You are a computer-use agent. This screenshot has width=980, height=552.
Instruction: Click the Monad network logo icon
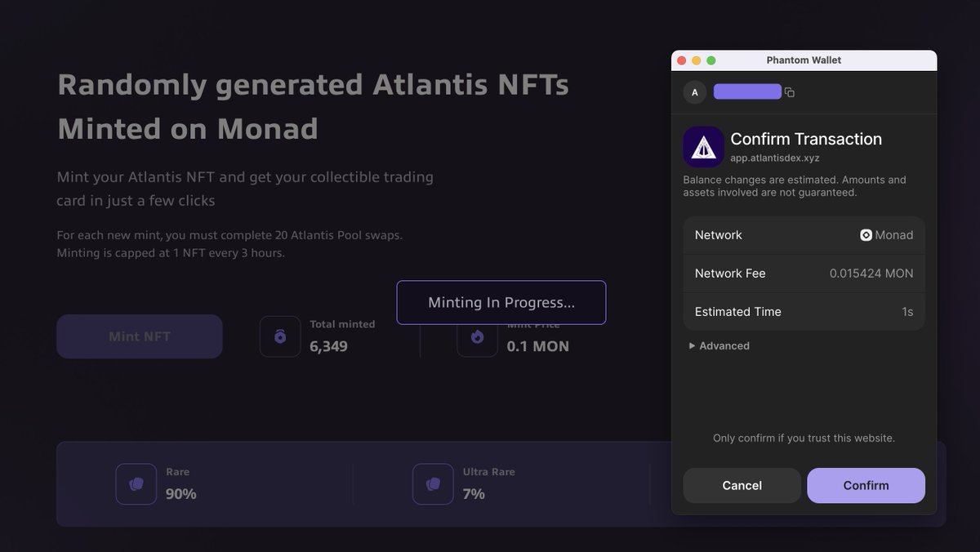(866, 235)
